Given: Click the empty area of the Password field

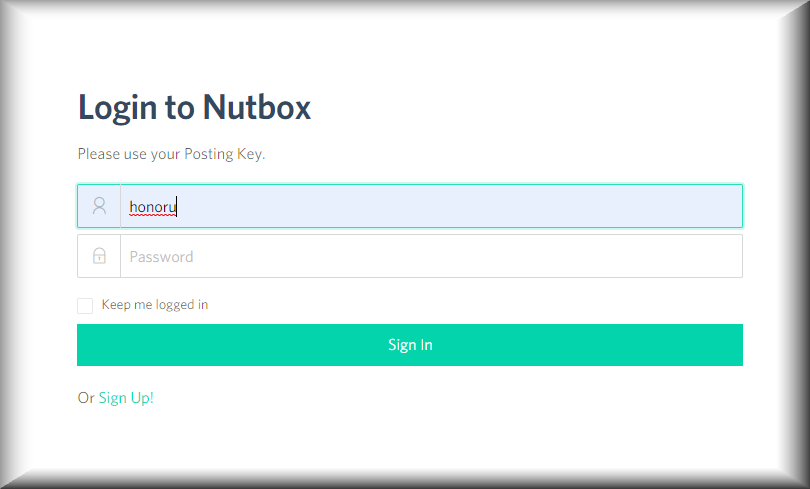Looking at the screenshot, I should point(468,256).
